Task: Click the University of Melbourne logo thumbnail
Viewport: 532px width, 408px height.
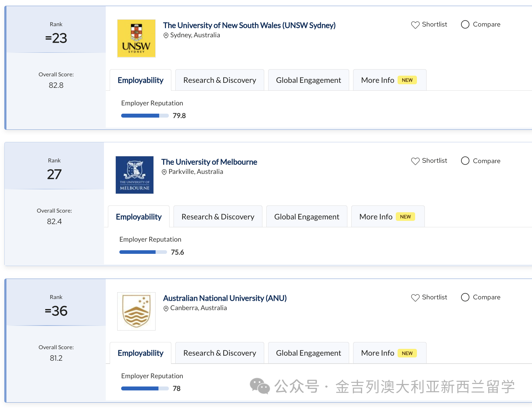Action: point(134,175)
